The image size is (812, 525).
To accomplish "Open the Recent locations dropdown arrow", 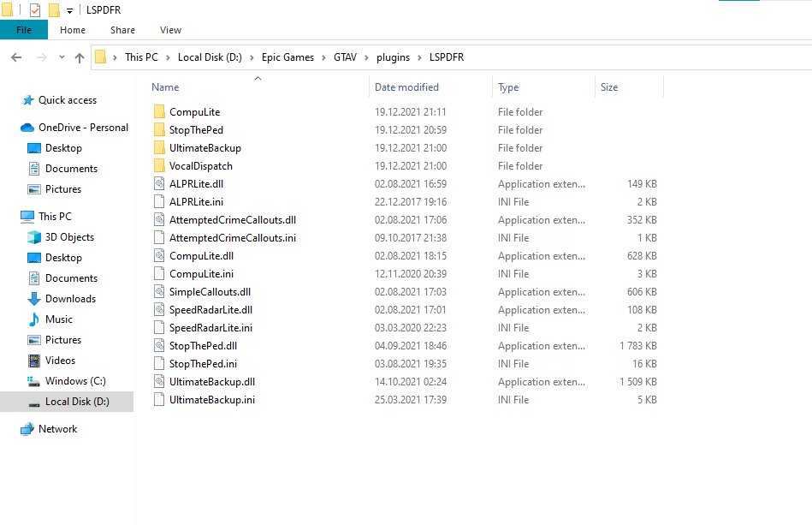I will (62, 57).
